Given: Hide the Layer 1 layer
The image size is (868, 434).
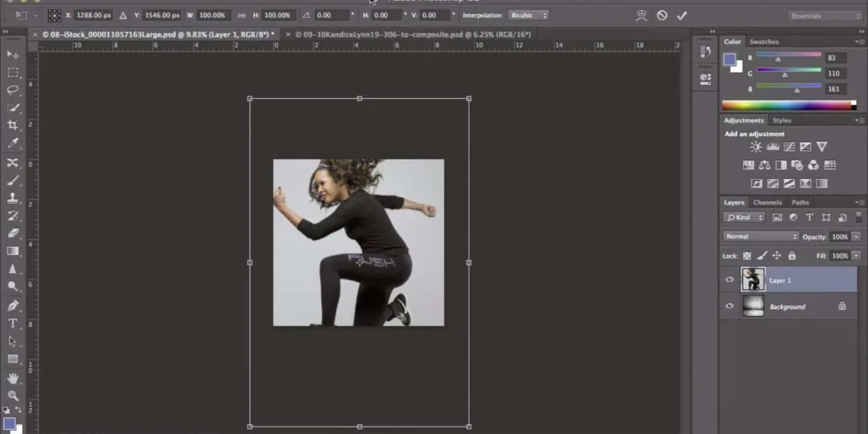Looking at the screenshot, I should point(729,280).
